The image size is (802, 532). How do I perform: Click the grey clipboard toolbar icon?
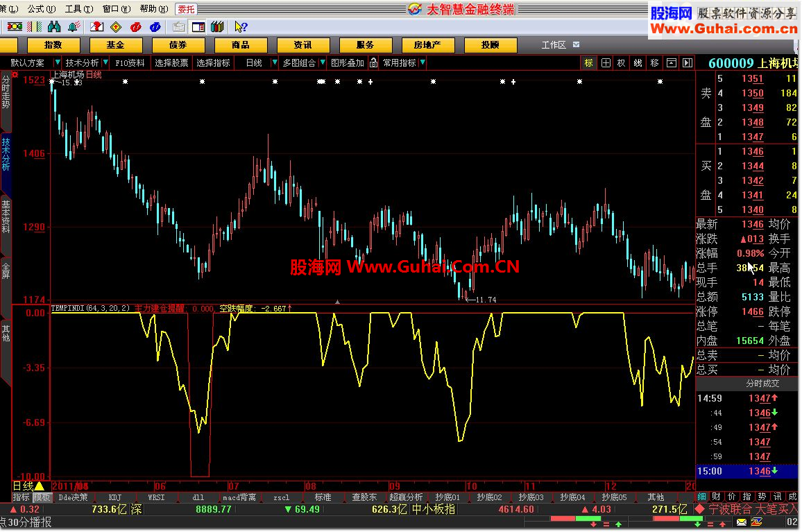[178, 26]
